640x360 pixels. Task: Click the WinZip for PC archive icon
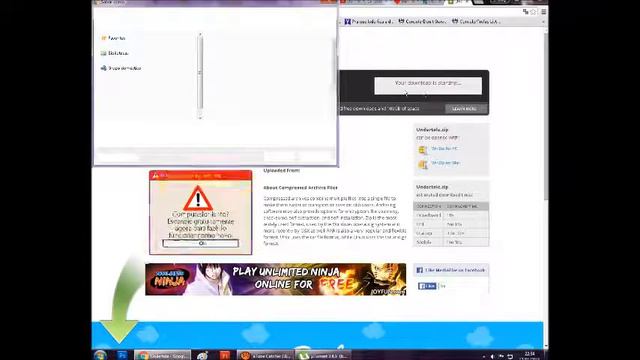[422, 150]
